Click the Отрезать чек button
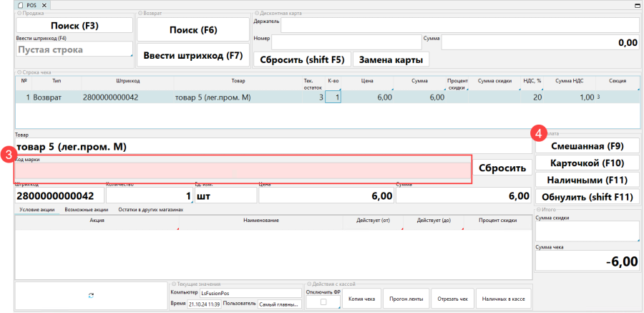 [452, 299]
